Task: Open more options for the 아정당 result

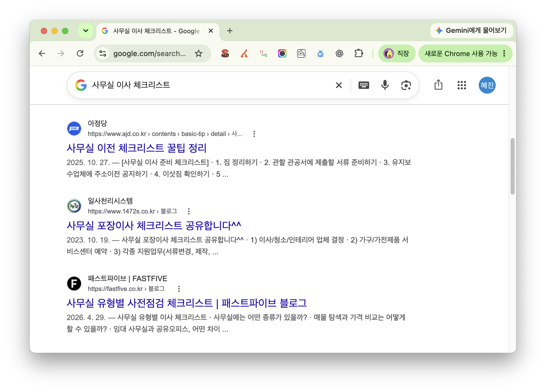Action: 254,134
